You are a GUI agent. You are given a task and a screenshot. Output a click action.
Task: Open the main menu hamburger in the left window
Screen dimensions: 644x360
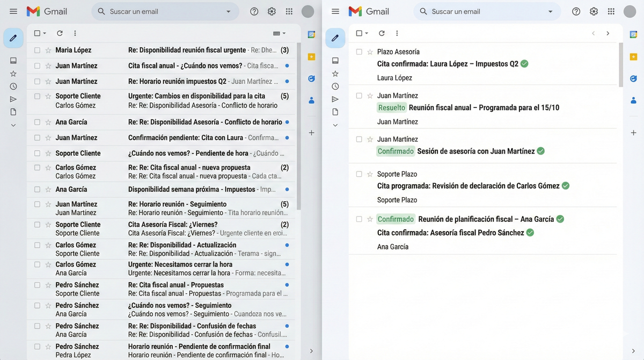click(13, 11)
